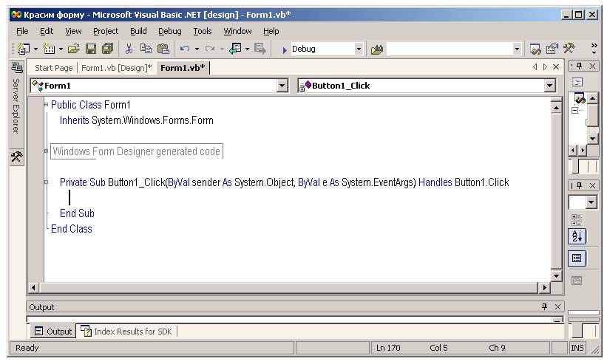Click the Categorized view icon in Properties
Image resolution: width=607 pixels, height=364 pixels.
(577, 220)
